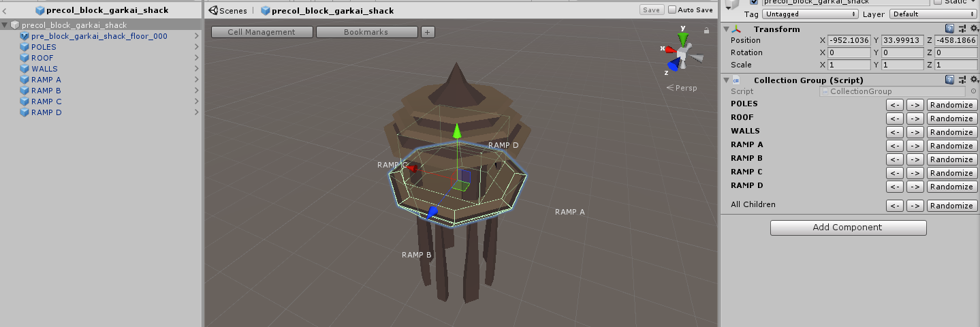Click Randomize for All Children
The width and height of the screenshot is (980, 327).
pyautogui.click(x=952, y=206)
